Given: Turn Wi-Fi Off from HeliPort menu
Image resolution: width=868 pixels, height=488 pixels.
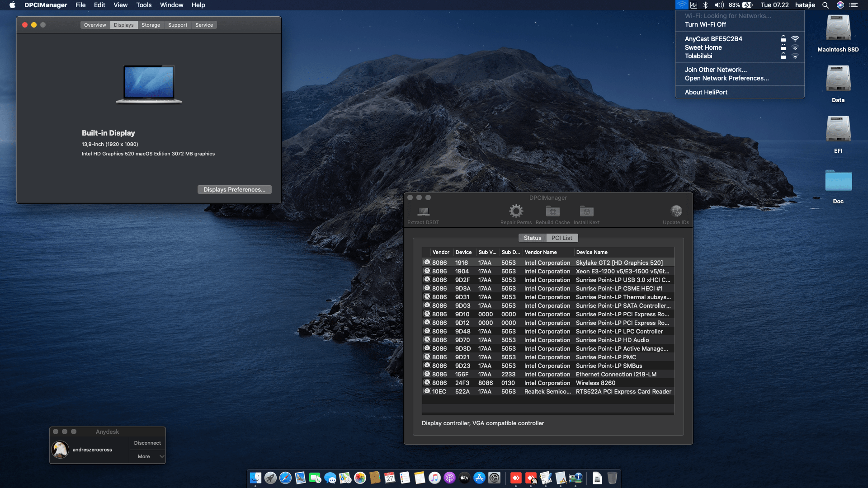Looking at the screenshot, I should click(705, 24).
